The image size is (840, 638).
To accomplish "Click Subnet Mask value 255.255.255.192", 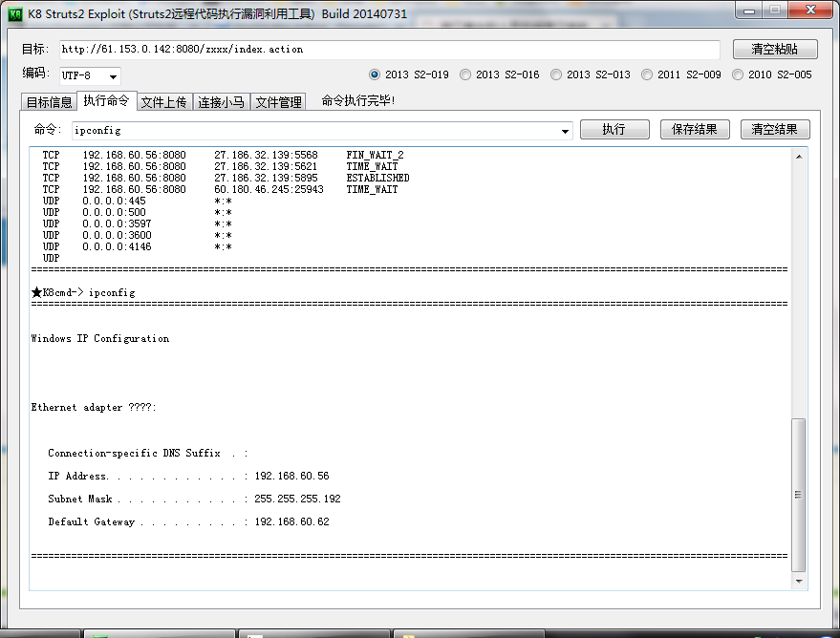I will 297,499.
